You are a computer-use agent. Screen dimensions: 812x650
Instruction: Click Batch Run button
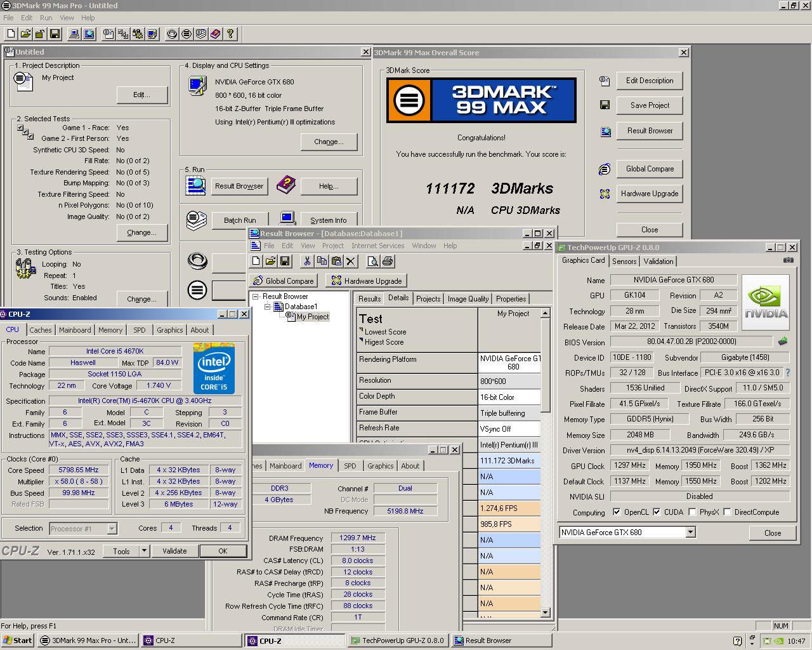coord(240,220)
